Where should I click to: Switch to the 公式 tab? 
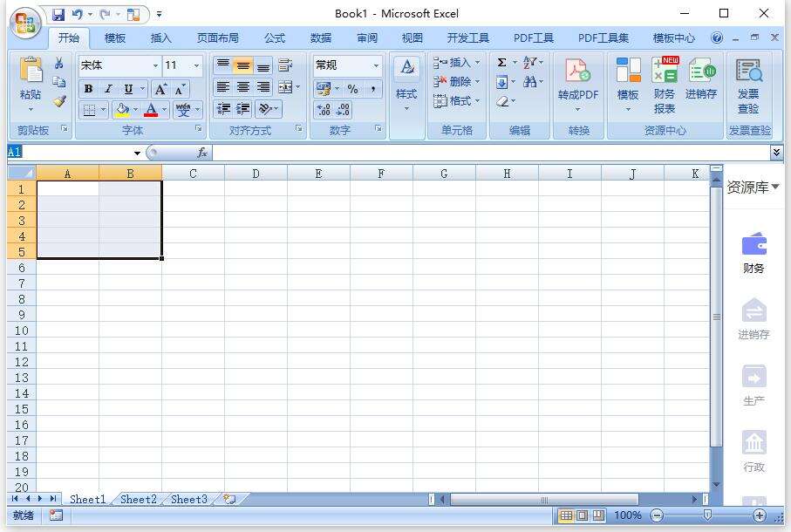pyautogui.click(x=275, y=38)
